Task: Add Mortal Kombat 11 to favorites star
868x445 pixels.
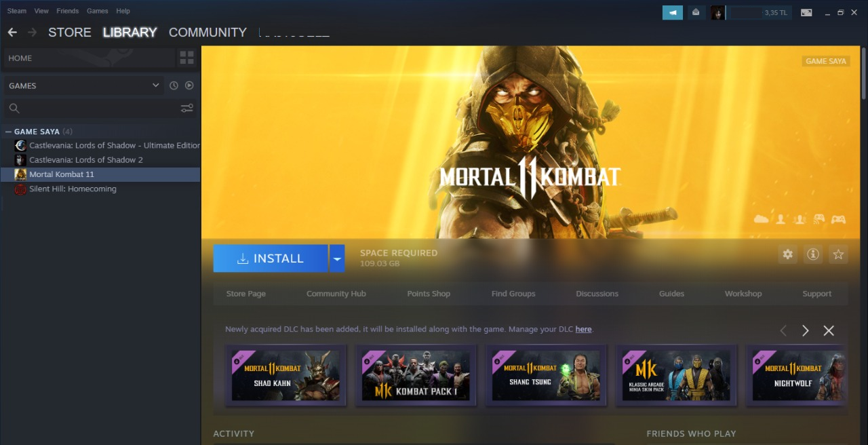Action: coord(838,254)
